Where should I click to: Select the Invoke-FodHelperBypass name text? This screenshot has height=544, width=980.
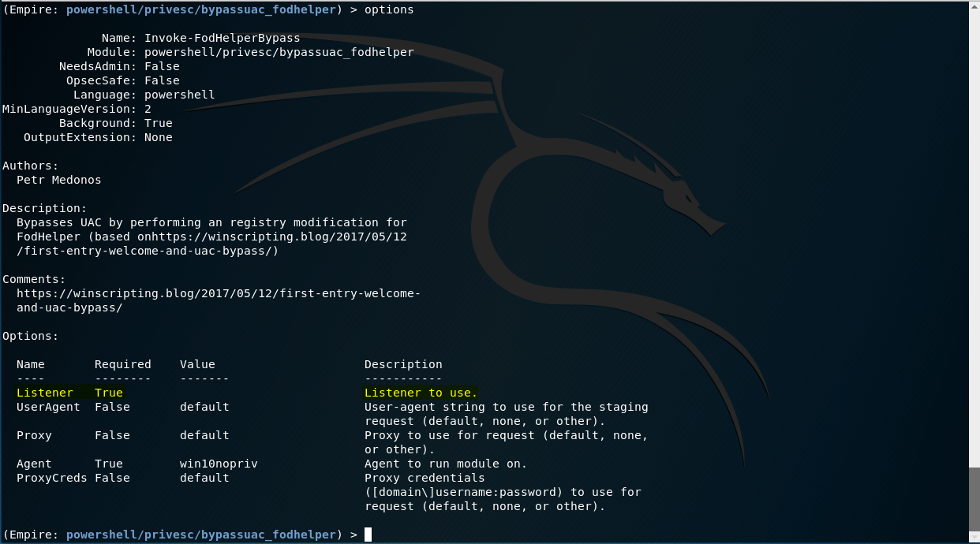pos(222,38)
